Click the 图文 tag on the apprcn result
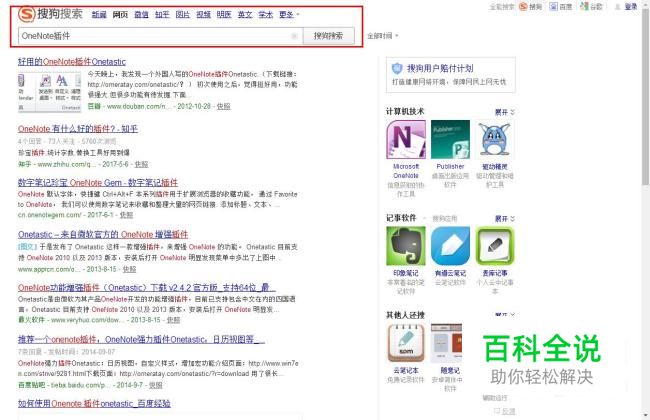 [27, 247]
